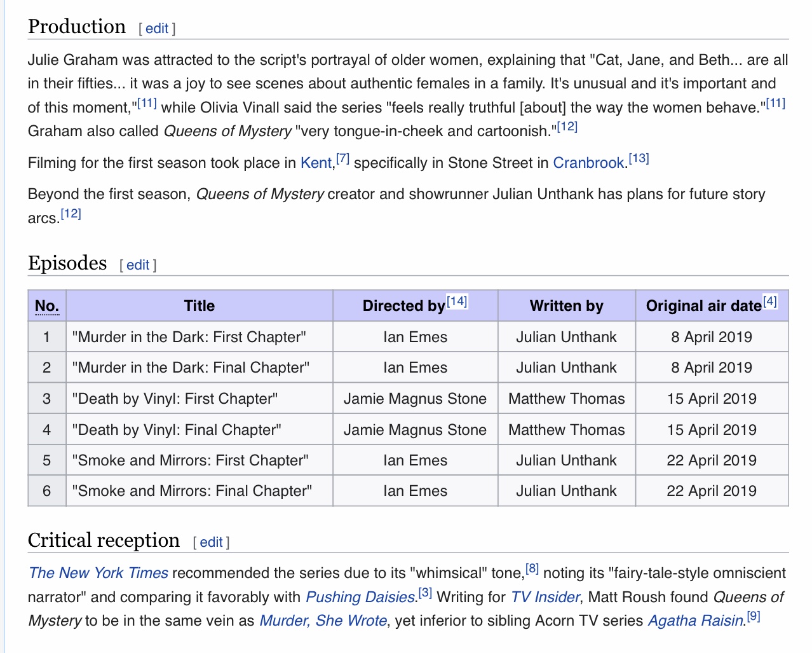Follow citation [13] after Cranbrook
The image size is (812, 653).
[639, 158]
